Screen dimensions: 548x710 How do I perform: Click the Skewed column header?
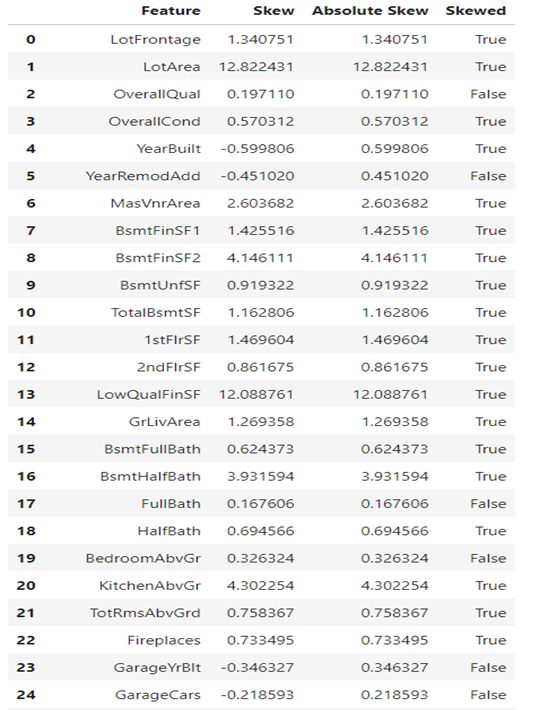(x=476, y=11)
